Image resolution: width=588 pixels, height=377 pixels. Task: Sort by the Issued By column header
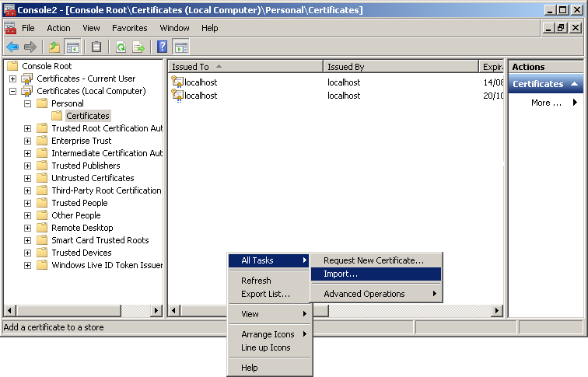398,67
